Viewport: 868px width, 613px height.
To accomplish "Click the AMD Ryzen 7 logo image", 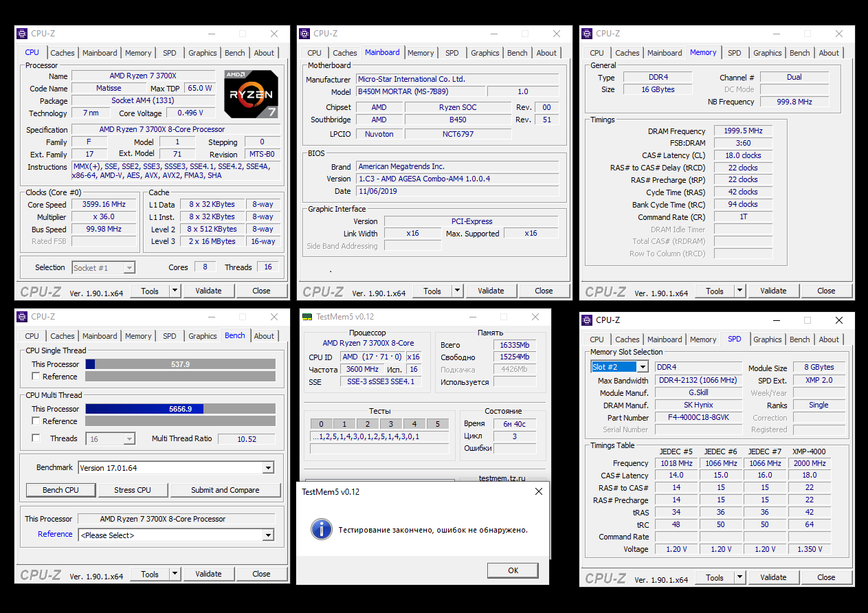I will tap(252, 94).
